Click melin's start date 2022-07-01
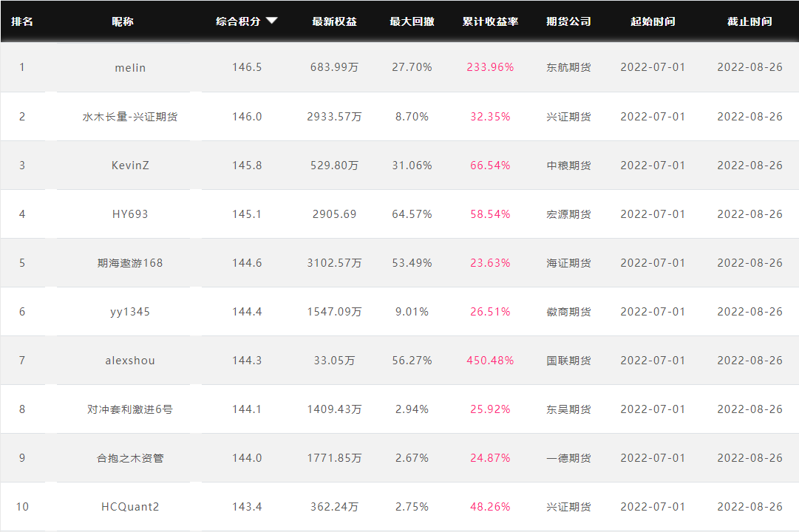This screenshot has height=532, width=799. (653, 67)
